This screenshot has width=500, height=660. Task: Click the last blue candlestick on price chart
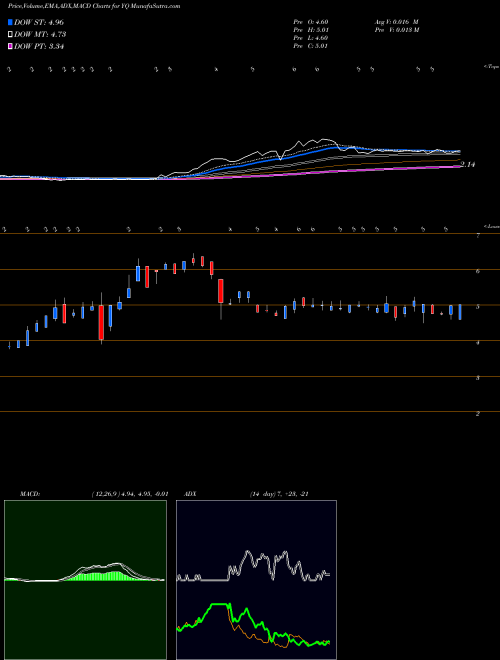[460, 312]
